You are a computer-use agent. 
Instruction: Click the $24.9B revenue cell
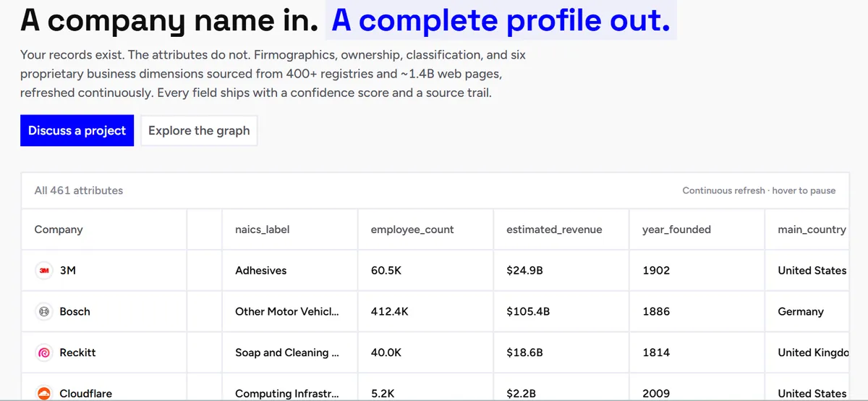[561, 271]
